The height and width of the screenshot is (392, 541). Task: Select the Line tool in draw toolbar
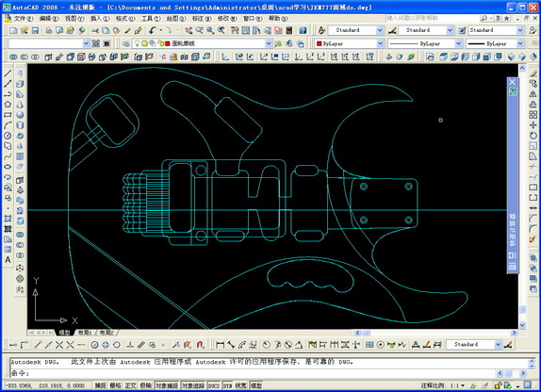pos(8,73)
